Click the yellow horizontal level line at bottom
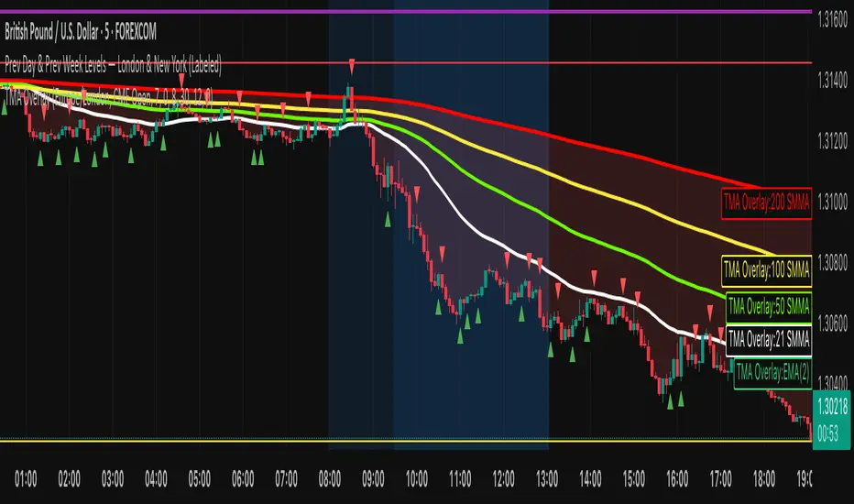Image resolution: width=854 pixels, height=504 pixels. [x=406, y=440]
